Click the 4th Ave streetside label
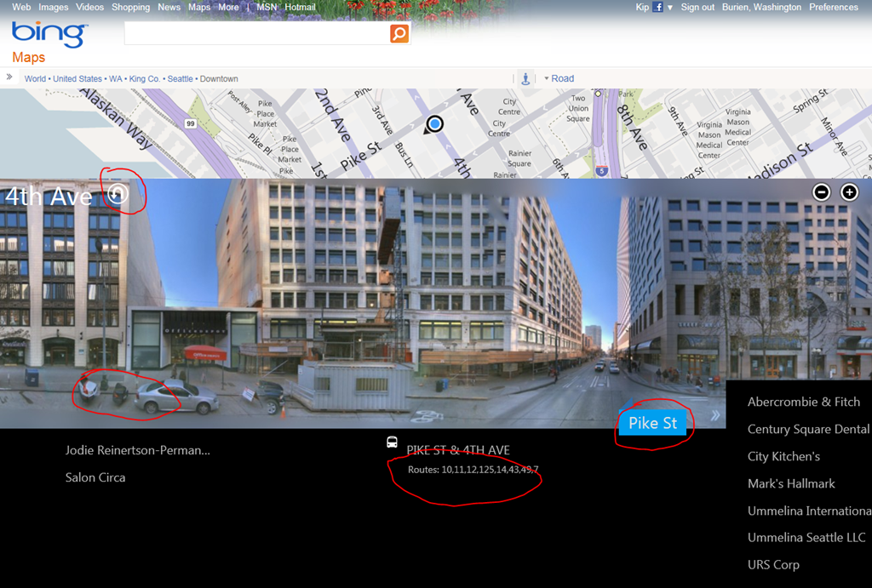 click(x=49, y=197)
